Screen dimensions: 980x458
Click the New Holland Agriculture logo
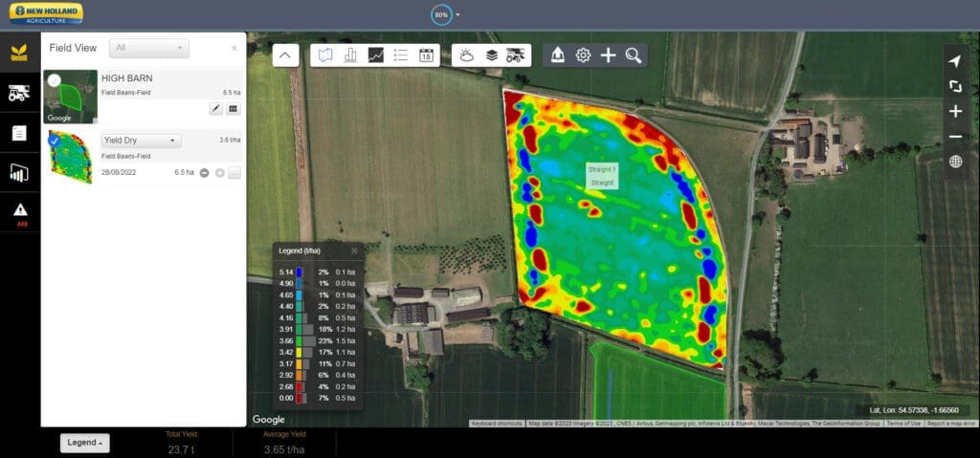(x=46, y=13)
